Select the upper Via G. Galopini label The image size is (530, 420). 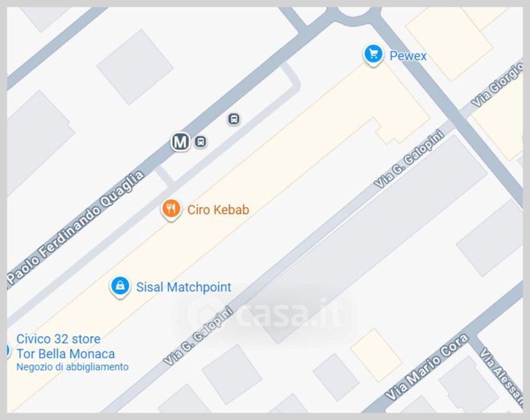pos(409,159)
